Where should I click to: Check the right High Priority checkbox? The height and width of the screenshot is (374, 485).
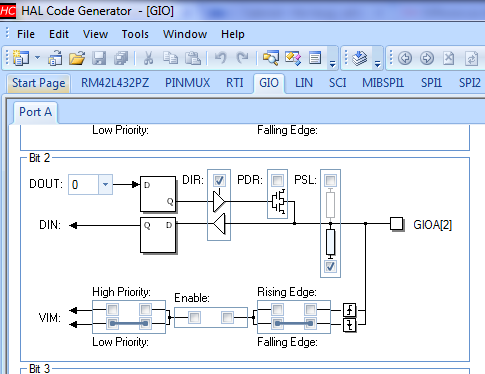[145, 309]
